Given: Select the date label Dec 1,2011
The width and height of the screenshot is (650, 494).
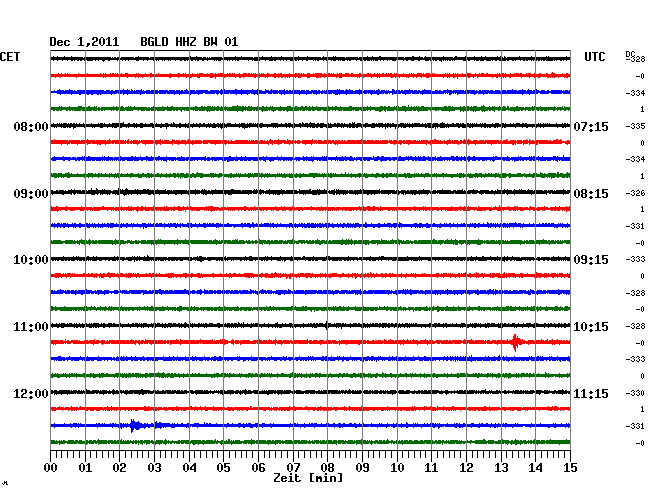Looking at the screenshot, I should click(x=84, y=42).
